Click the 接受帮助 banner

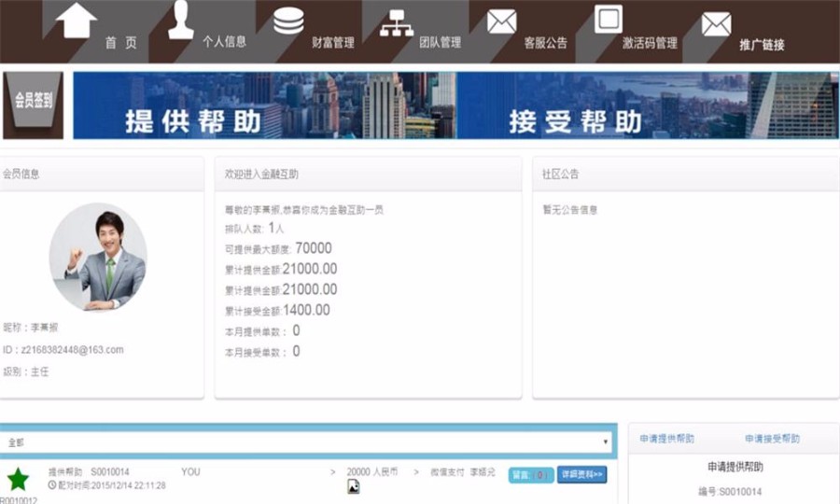[x=648, y=105]
